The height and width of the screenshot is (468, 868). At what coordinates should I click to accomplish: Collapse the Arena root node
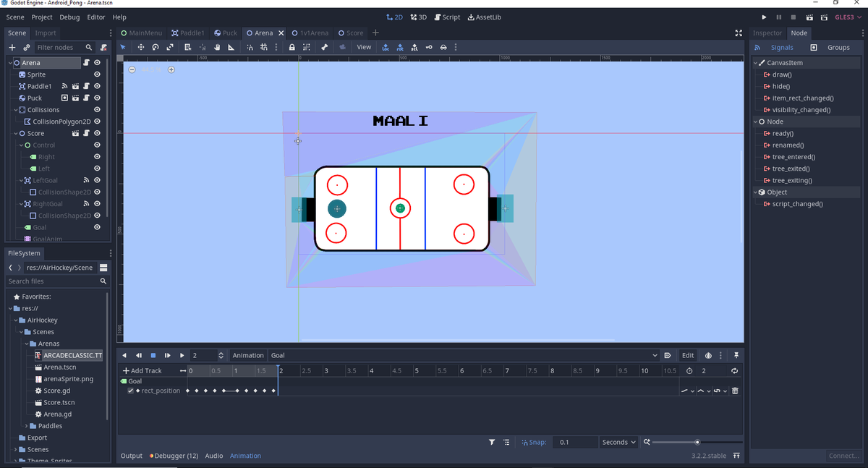pyautogui.click(x=10, y=63)
